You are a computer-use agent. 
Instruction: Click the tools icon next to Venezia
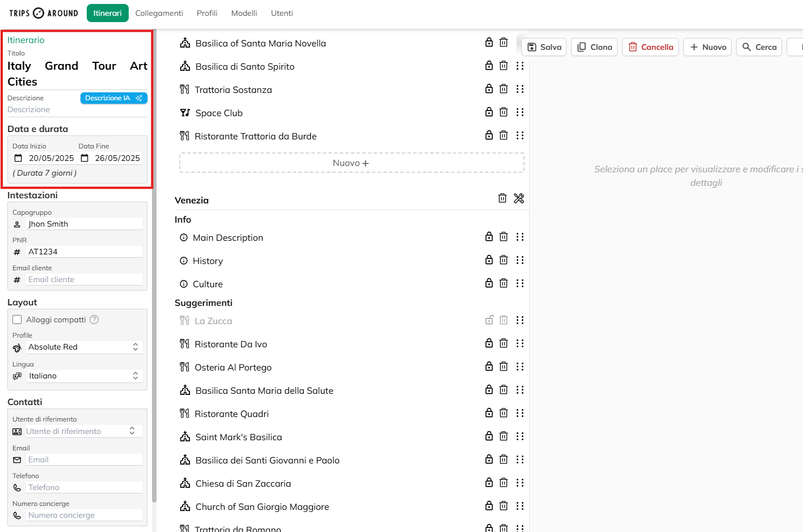pos(519,198)
